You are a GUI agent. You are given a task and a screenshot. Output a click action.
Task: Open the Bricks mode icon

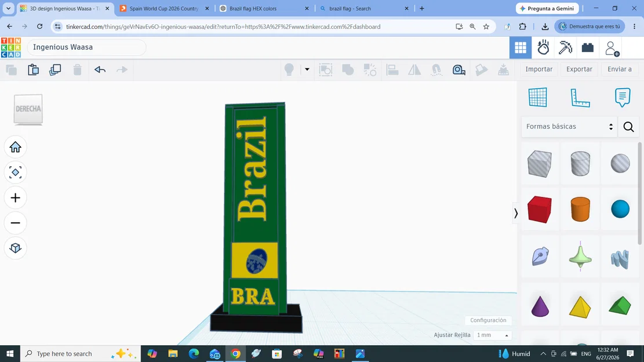(x=588, y=47)
